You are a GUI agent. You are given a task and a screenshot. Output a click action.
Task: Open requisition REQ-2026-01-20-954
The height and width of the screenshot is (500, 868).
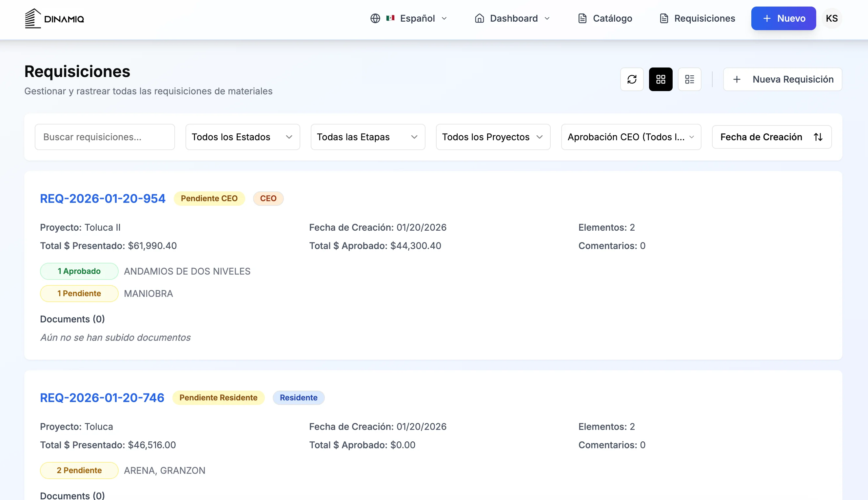point(103,199)
